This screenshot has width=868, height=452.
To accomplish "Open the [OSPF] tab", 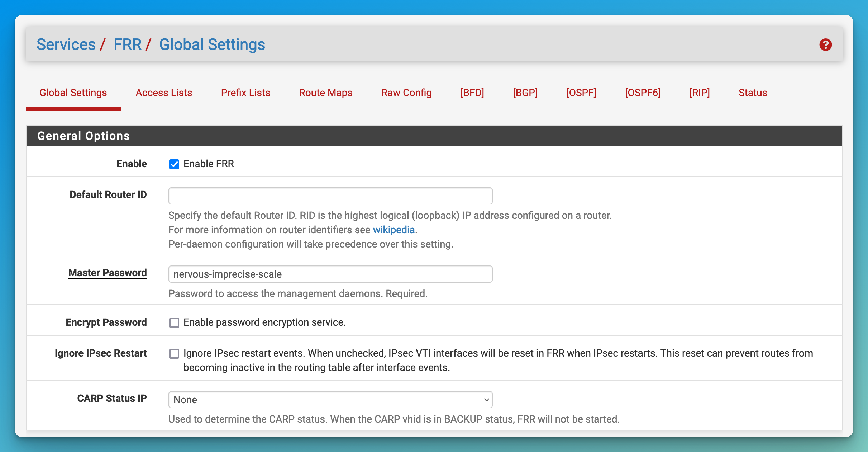I will [581, 93].
